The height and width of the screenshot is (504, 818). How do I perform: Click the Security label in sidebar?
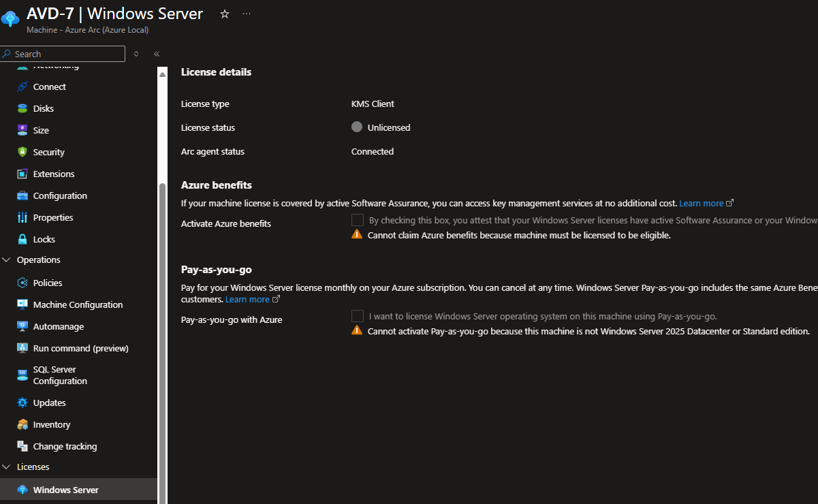pos(49,152)
